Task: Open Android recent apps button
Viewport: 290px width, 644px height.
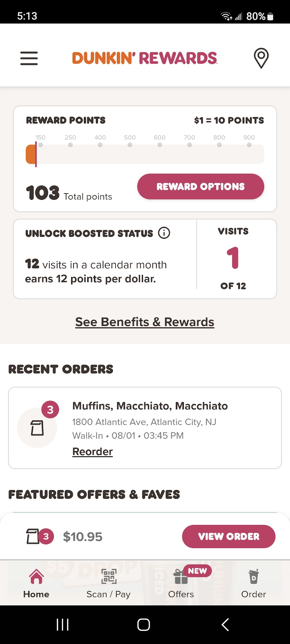Action: point(63,625)
